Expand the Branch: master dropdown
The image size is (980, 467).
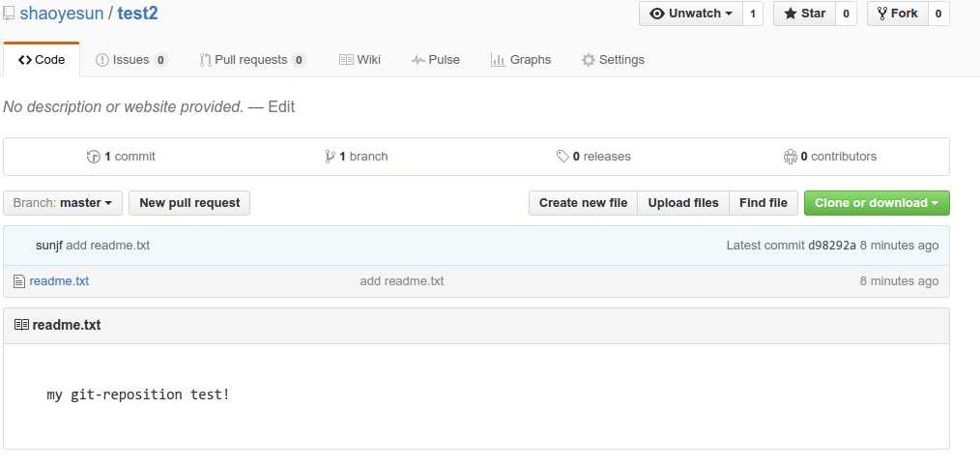click(x=63, y=203)
